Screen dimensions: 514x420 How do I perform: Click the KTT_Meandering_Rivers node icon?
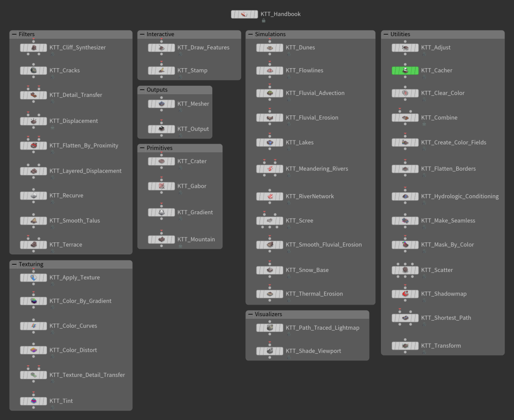coord(270,169)
